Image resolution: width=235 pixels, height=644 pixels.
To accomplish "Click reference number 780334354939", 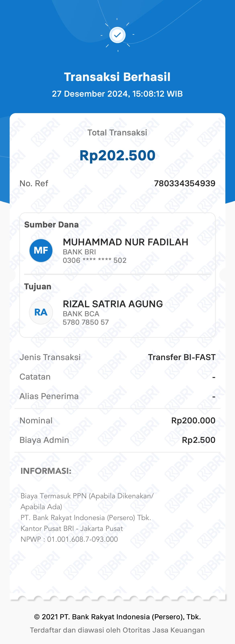I will click(x=185, y=183).
